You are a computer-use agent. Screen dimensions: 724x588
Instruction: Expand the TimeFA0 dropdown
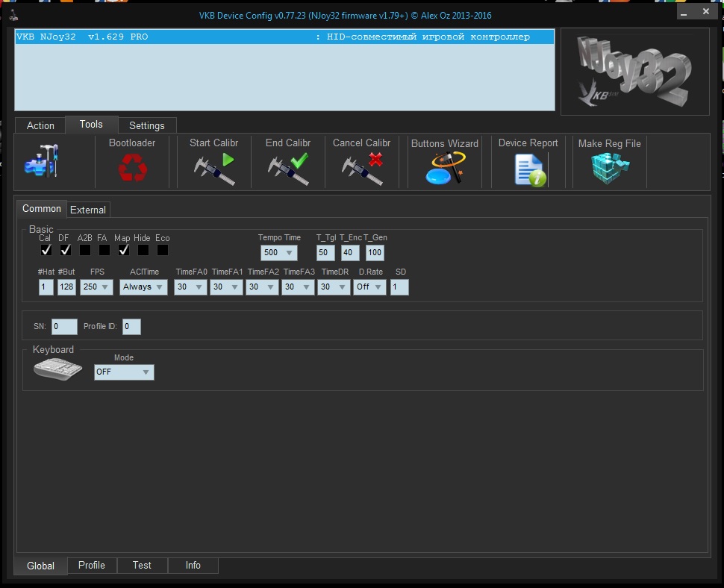tap(190, 287)
